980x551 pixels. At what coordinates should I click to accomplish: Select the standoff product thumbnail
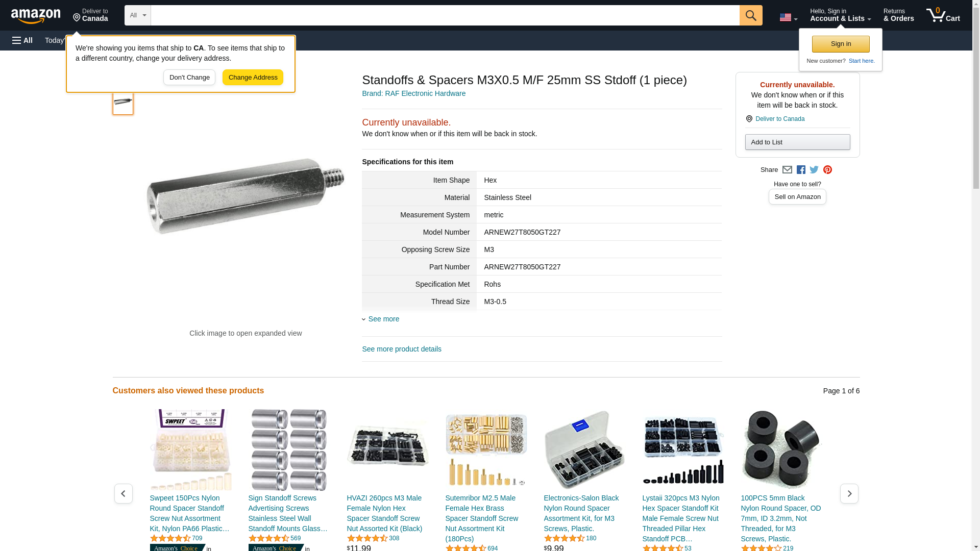123,102
